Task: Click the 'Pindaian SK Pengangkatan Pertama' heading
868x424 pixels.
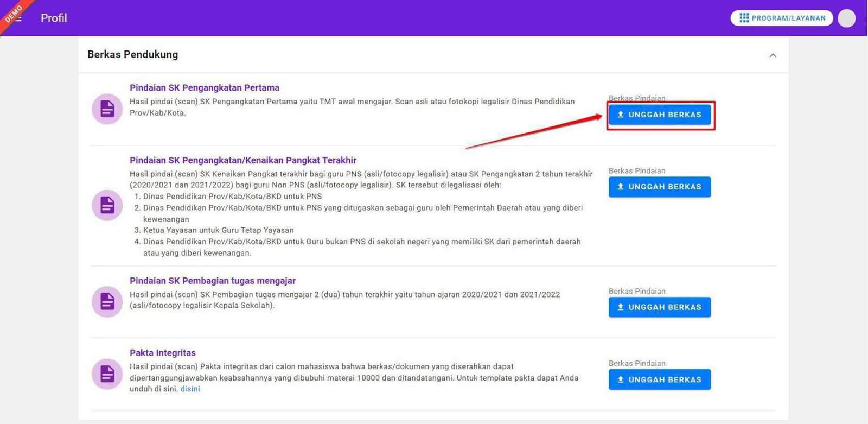Action: 205,87
